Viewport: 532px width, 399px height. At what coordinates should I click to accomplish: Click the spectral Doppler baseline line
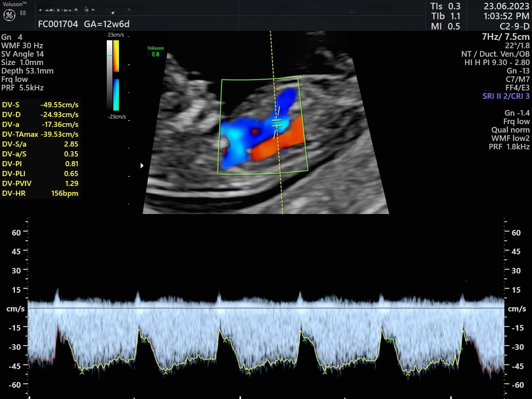(266, 308)
